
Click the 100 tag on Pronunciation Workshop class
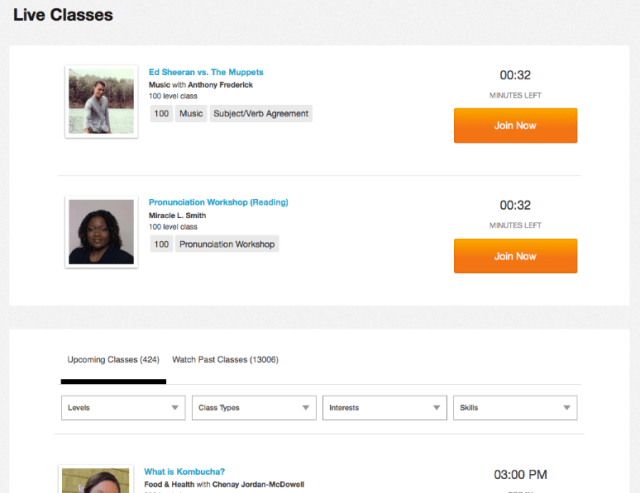[x=161, y=244]
